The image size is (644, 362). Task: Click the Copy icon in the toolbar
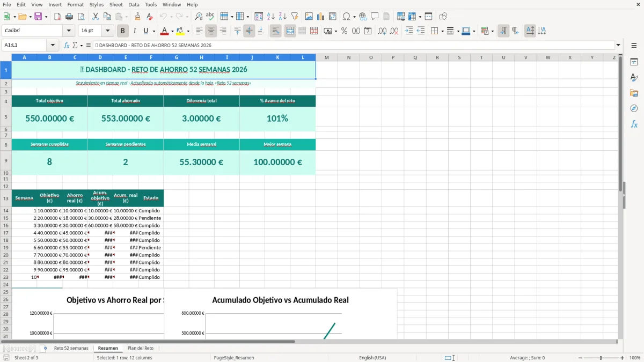[x=107, y=17]
